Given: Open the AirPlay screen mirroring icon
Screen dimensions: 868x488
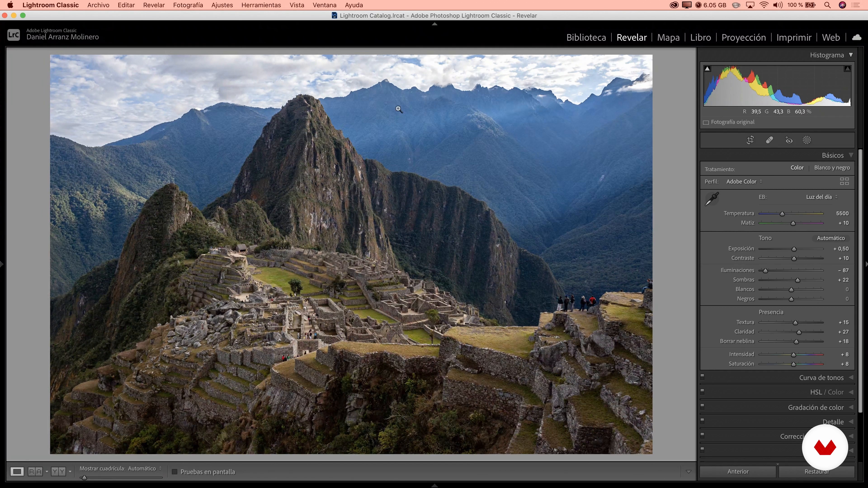Looking at the screenshot, I should [x=750, y=5].
